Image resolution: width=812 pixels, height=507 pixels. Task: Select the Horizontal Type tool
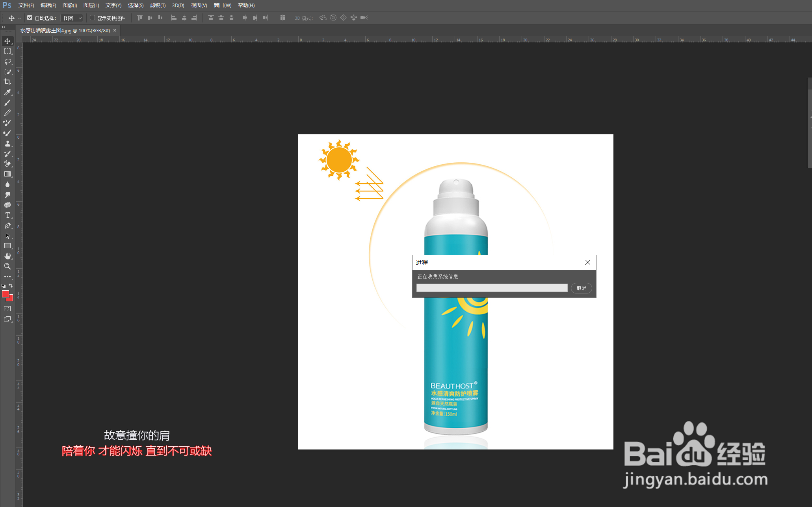tap(7, 215)
